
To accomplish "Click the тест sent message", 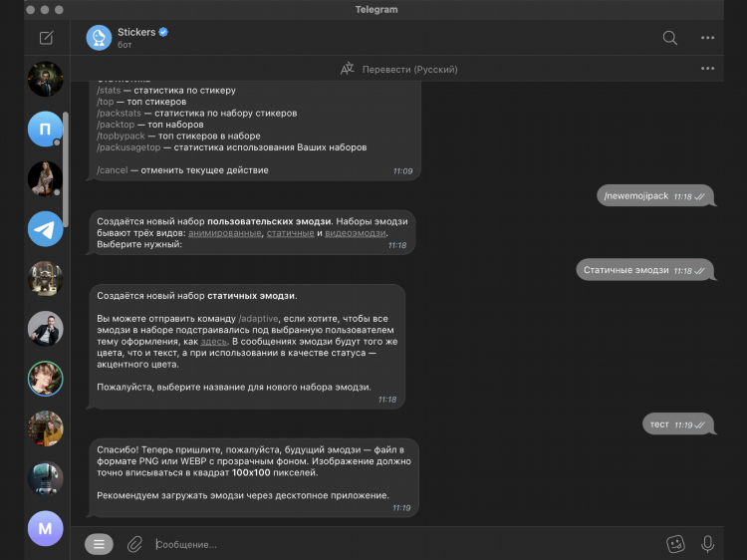I will pyautogui.click(x=678, y=424).
